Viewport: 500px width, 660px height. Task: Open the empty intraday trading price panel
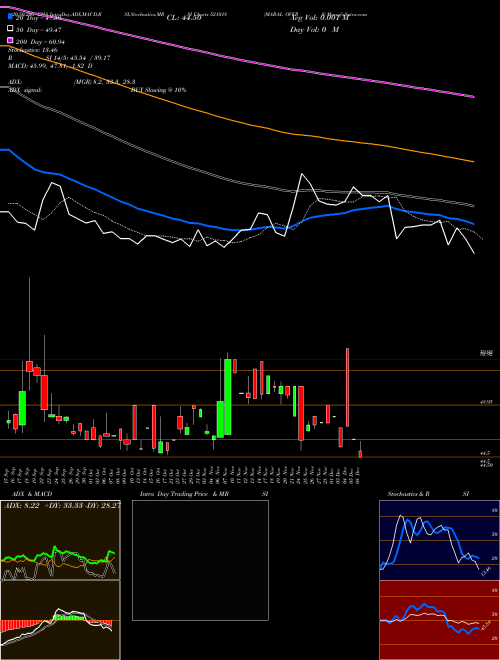pos(200,560)
